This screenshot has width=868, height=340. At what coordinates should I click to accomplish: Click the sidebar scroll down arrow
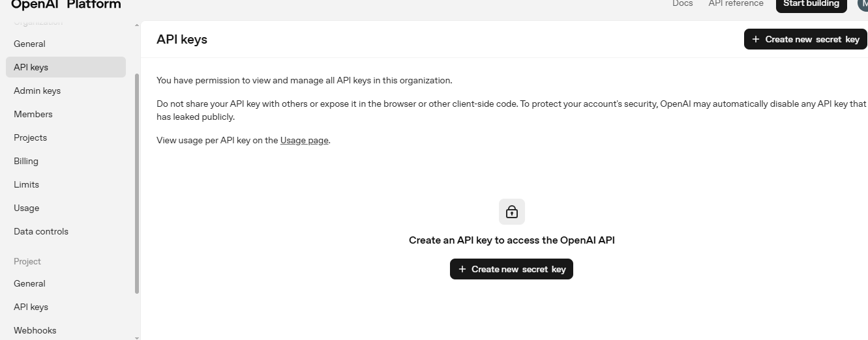tap(137, 337)
